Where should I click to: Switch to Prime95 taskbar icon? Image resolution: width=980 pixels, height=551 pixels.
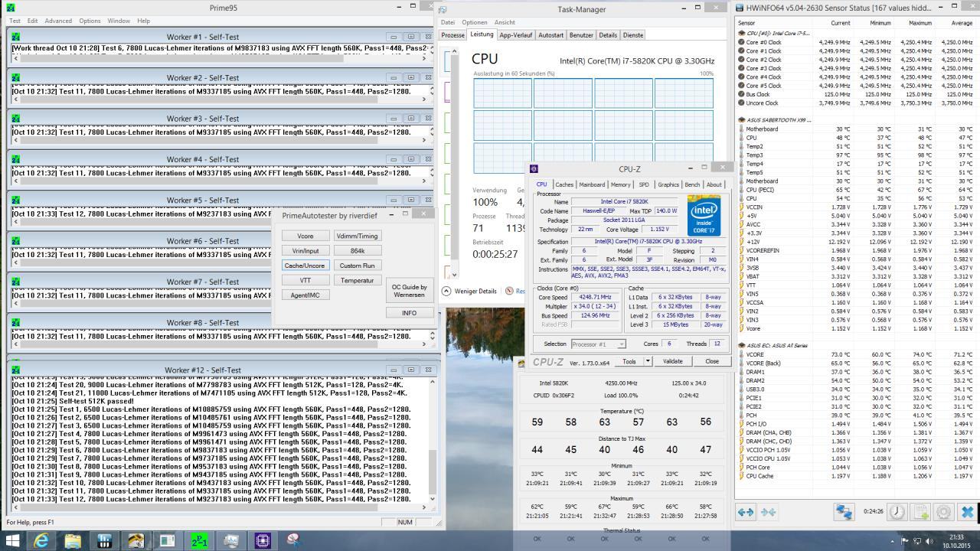point(199,540)
